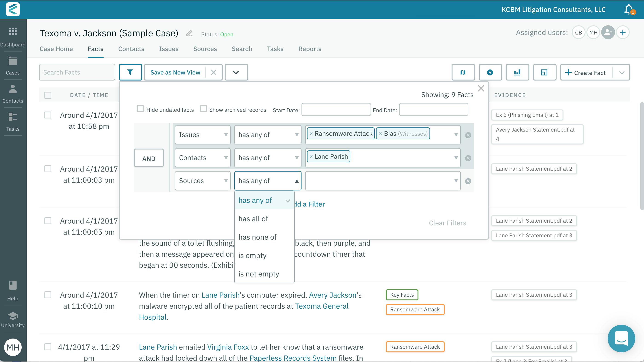Viewport: 644px width, 362px height.
Task: Check the Hide undated facts checkbox
Action: pos(140,109)
